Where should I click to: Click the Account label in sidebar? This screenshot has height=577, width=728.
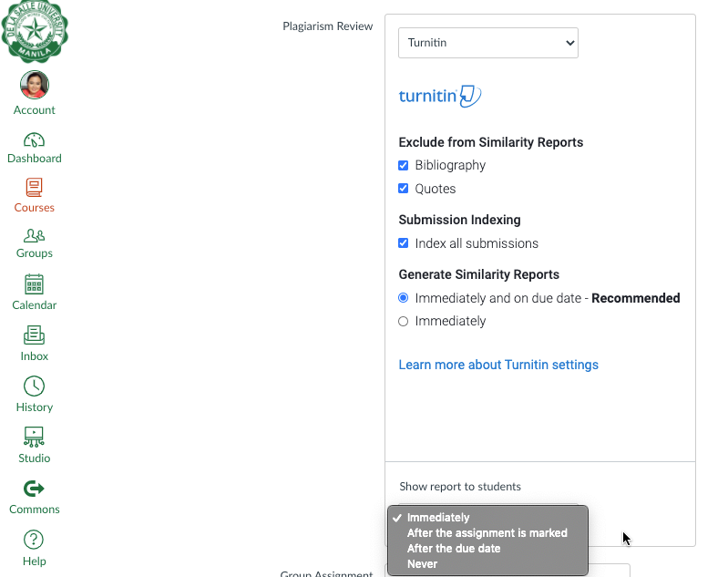[x=35, y=110]
